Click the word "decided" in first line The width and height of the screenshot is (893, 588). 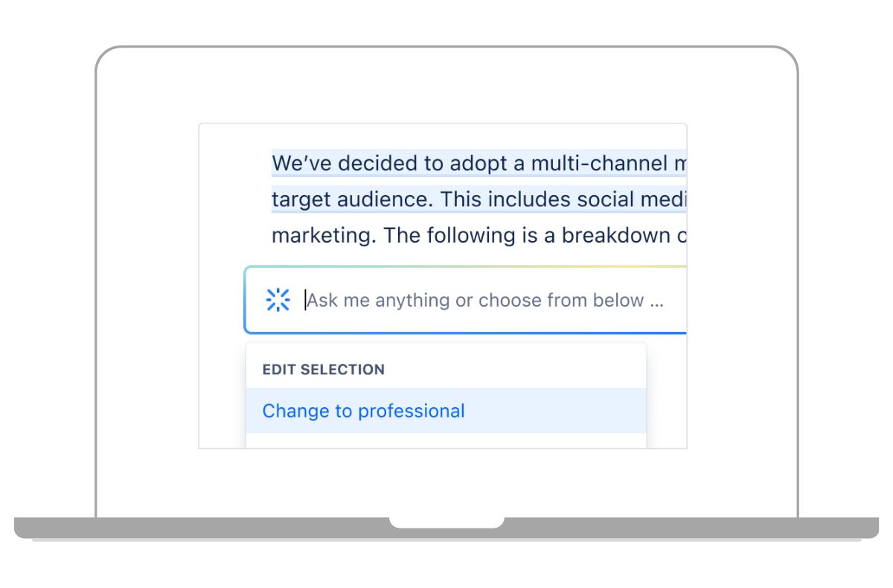(x=379, y=164)
